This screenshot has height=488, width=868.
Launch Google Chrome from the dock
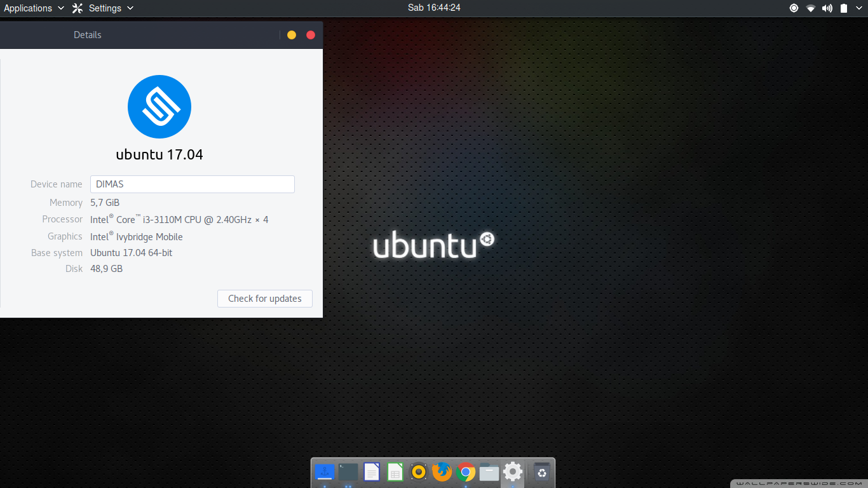pos(466,472)
